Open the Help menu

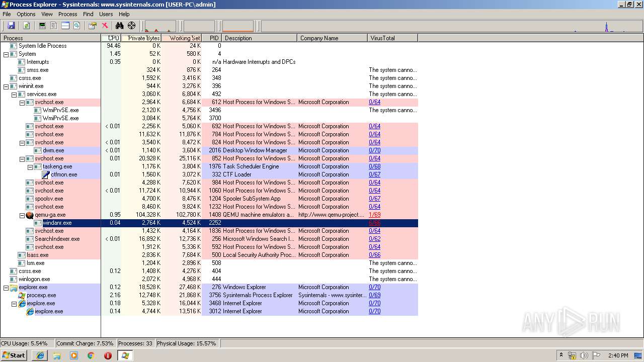coord(124,14)
